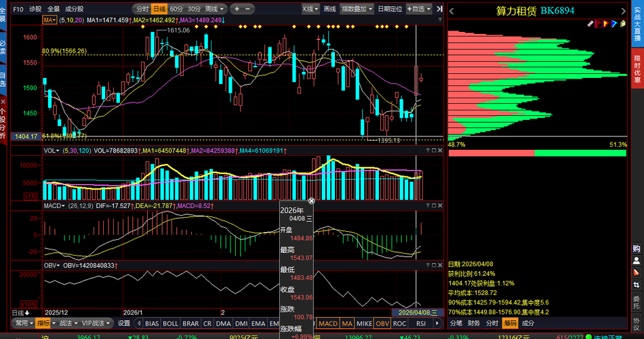The height and width of the screenshot is (339, 644).
Task: Open the MACD indicator dropdown in its sub-panel header
Action: [x=55, y=205]
